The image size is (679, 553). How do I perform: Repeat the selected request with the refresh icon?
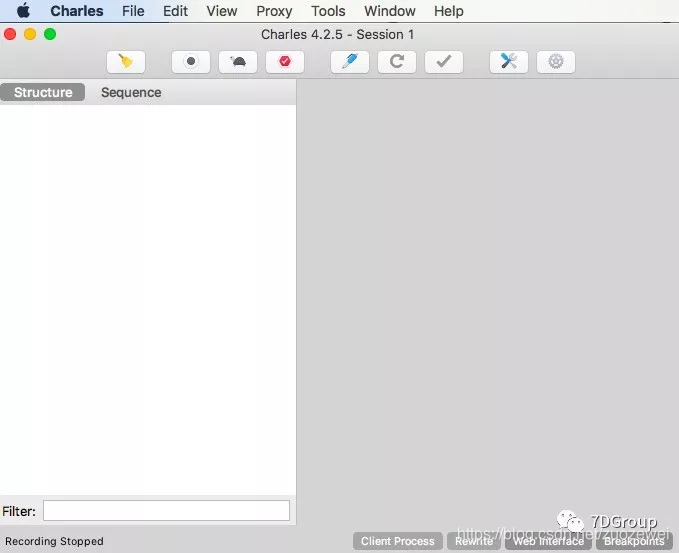pos(397,62)
